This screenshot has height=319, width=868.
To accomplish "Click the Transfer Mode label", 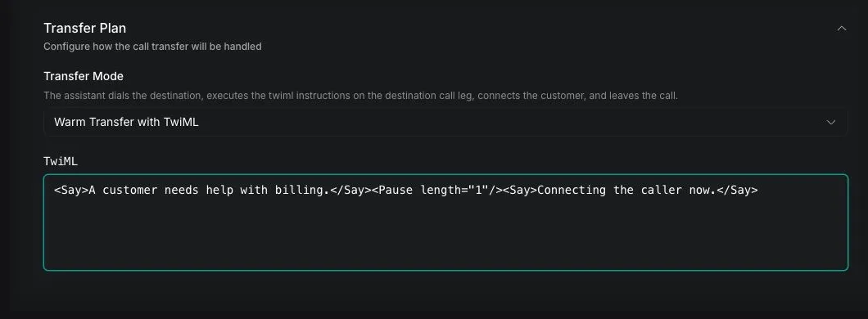I will coord(84,76).
